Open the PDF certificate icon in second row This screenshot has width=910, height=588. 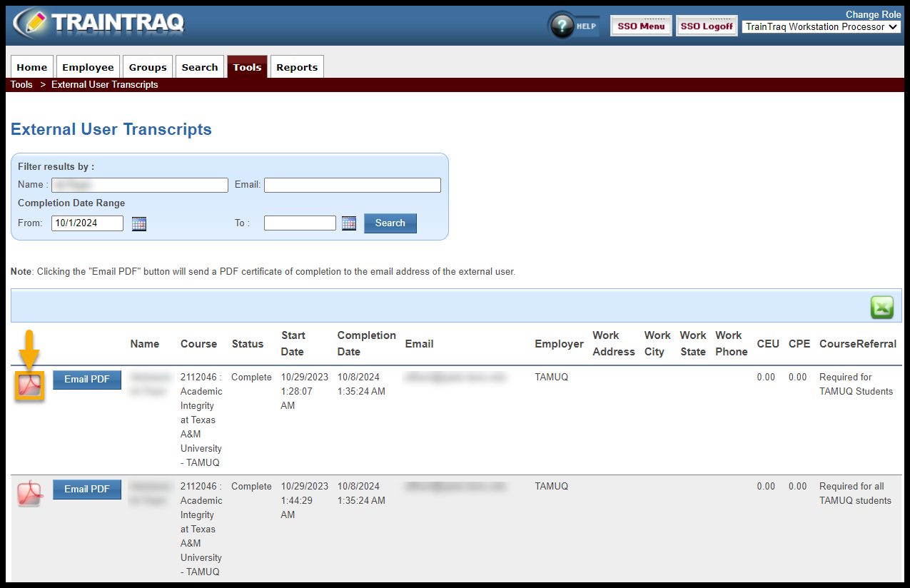coord(30,495)
